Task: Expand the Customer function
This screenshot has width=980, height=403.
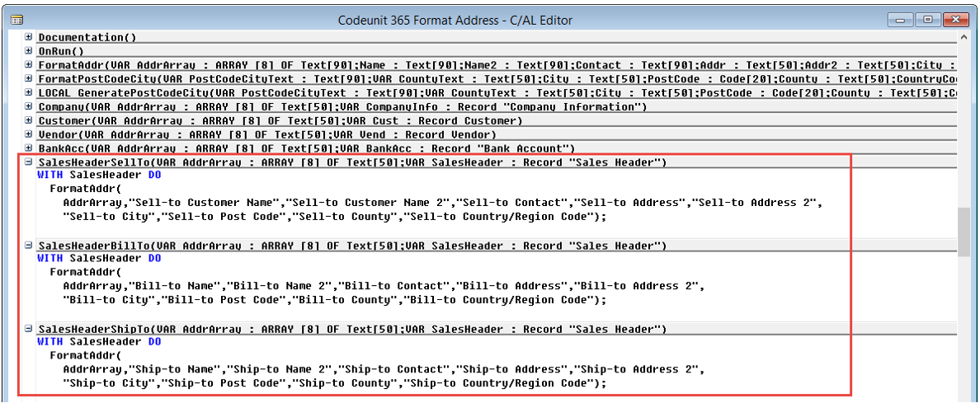Action: click(29, 121)
